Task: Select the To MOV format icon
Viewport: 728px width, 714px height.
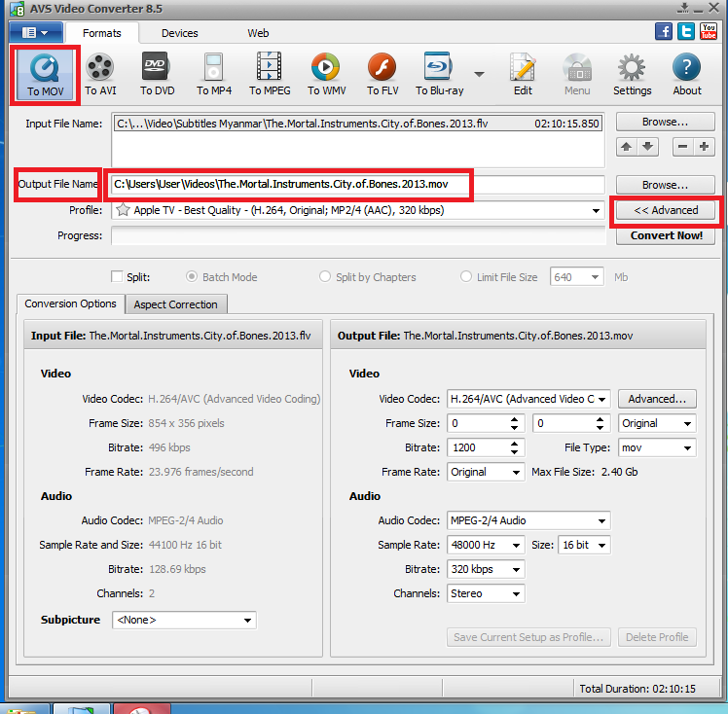Action: tap(45, 75)
